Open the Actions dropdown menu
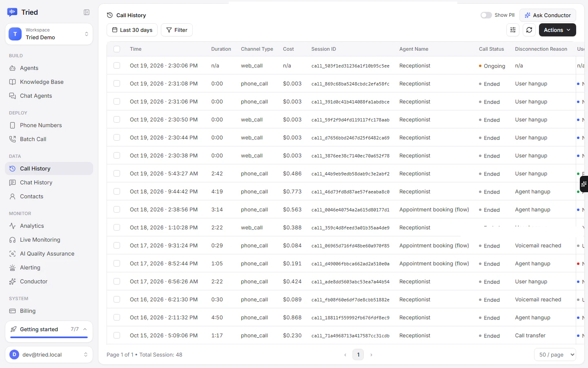 [557, 30]
